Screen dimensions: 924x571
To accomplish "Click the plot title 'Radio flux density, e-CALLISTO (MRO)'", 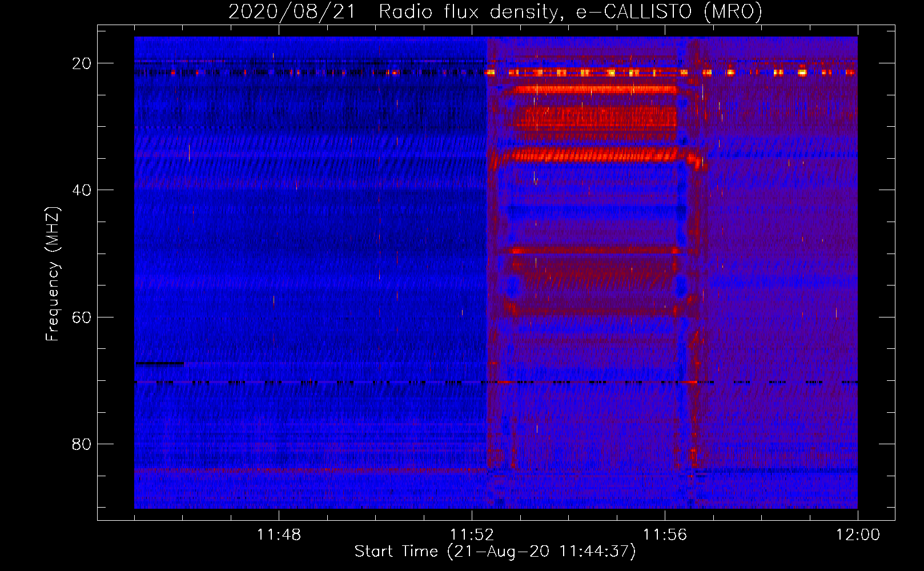I will [x=571, y=12].
